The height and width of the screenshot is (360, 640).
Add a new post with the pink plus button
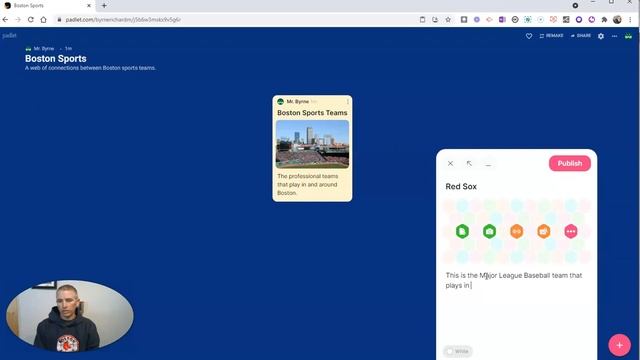[619, 345]
